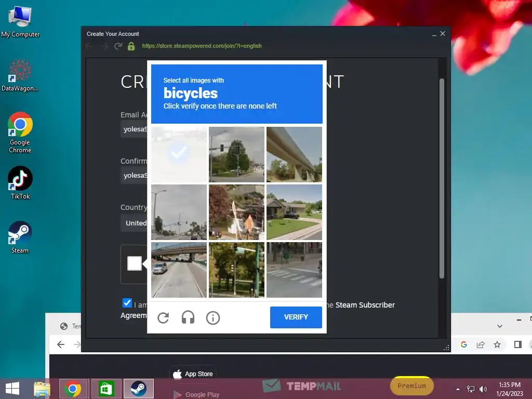Click the Google Play badge on Tempmail page
532x399 pixels.
[x=196, y=395]
